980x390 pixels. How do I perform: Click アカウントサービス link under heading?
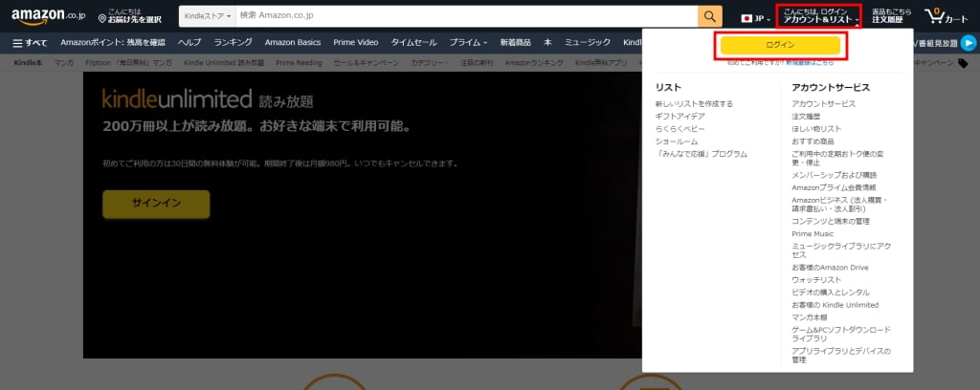[824, 103]
